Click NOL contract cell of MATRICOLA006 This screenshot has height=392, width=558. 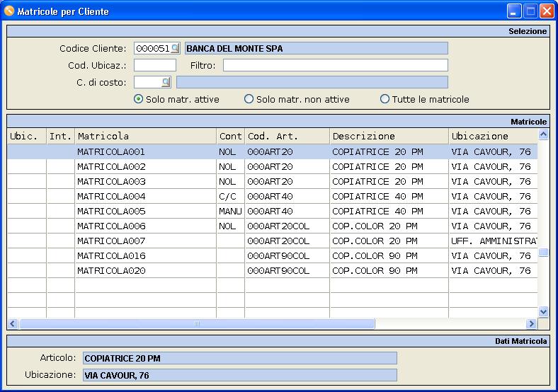tap(231, 226)
